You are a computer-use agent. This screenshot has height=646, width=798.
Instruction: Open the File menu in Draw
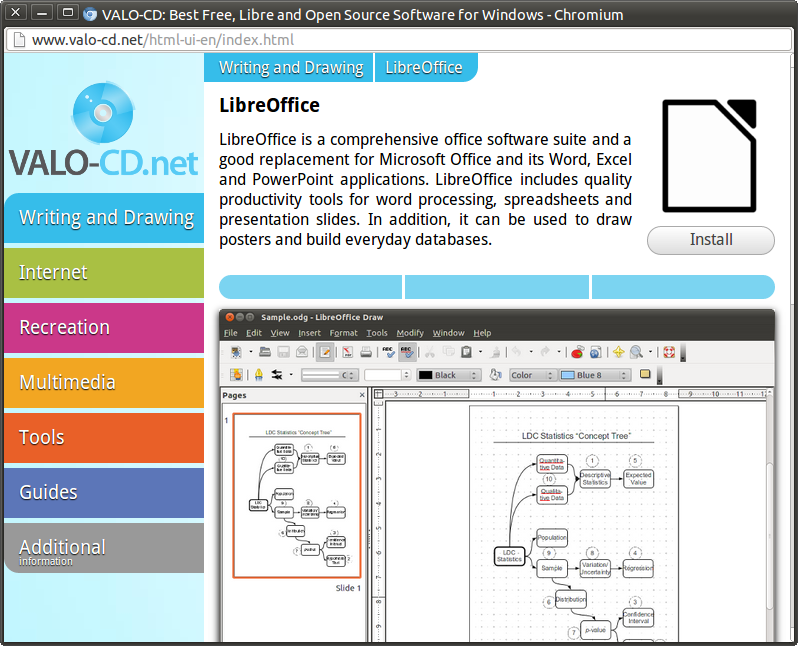point(231,333)
